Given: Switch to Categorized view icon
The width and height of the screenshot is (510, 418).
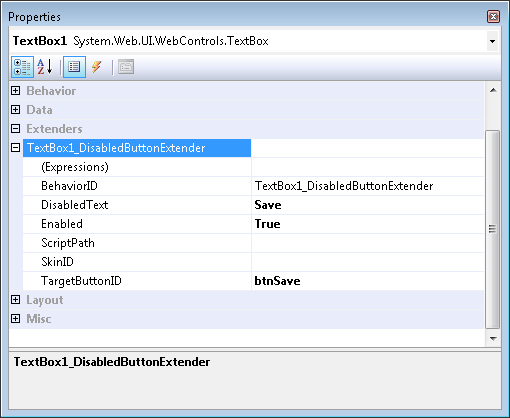Looking at the screenshot, I should click(x=22, y=67).
